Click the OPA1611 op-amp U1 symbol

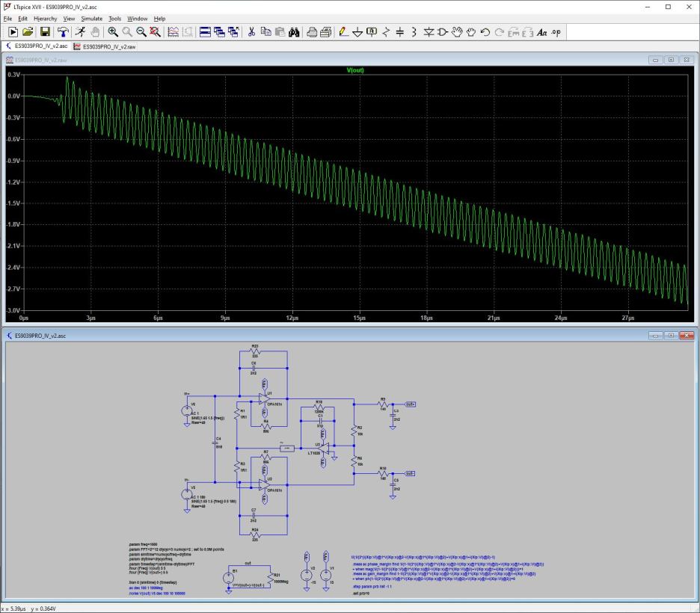(x=264, y=398)
